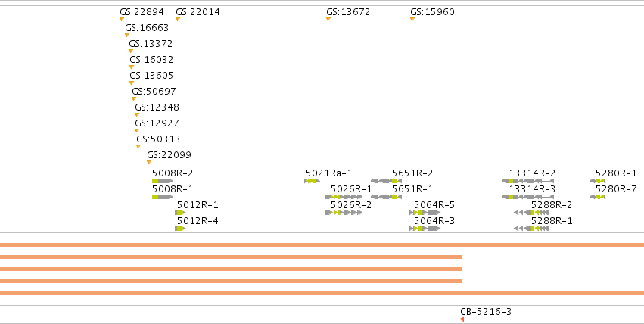Select the 5288R-2 transcript glyph
This screenshot has width=644, height=324.
point(531,213)
